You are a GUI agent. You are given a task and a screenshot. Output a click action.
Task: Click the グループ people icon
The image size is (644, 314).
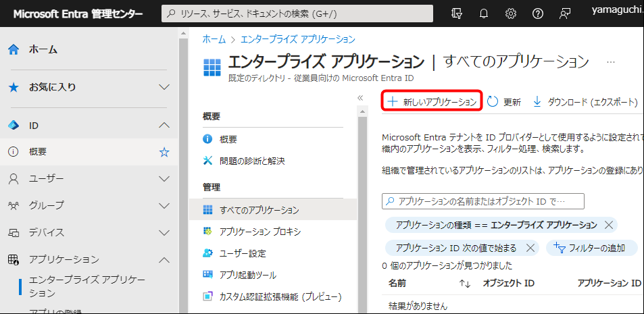pyautogui.click(x=14, y=205)
